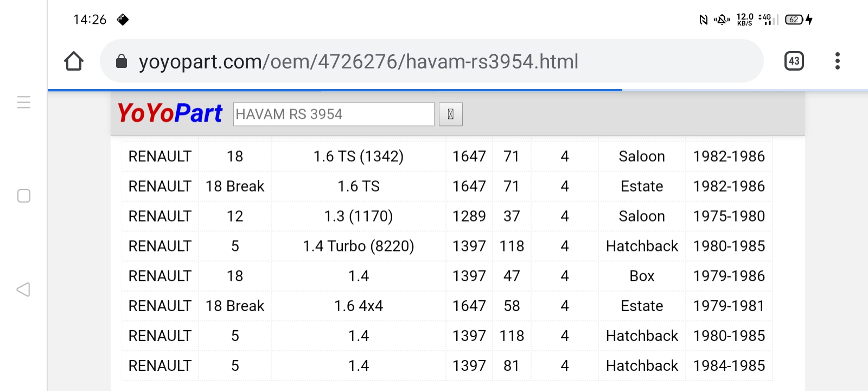
Task: Open the tab switcher showing 43 tabs
Action: pos(794,61)
